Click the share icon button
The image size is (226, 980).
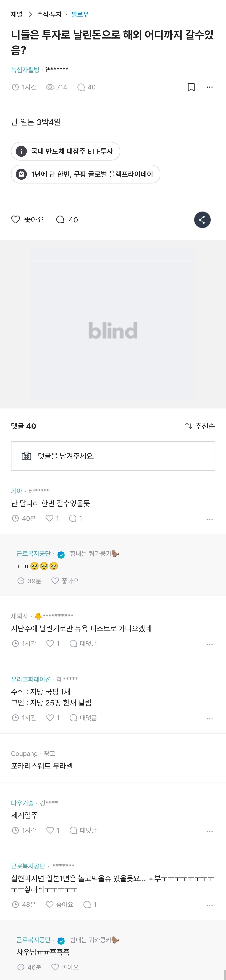[x=202, y=220]
